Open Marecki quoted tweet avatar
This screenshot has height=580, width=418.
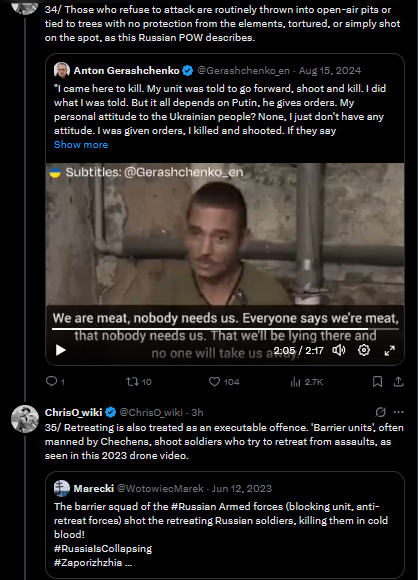point(62,488)
